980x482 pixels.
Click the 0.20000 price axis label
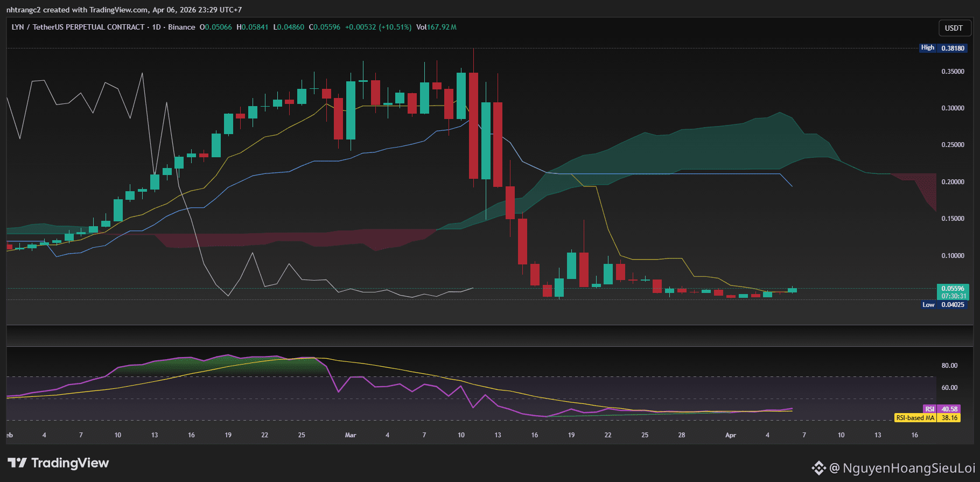point(953,182)
